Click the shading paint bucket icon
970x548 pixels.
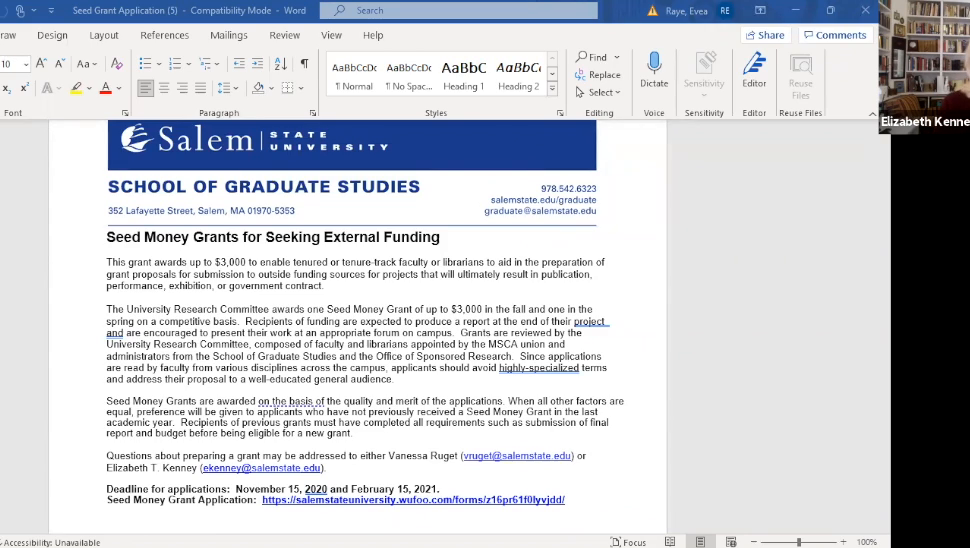pyautogui.click(x=258, y=88)
